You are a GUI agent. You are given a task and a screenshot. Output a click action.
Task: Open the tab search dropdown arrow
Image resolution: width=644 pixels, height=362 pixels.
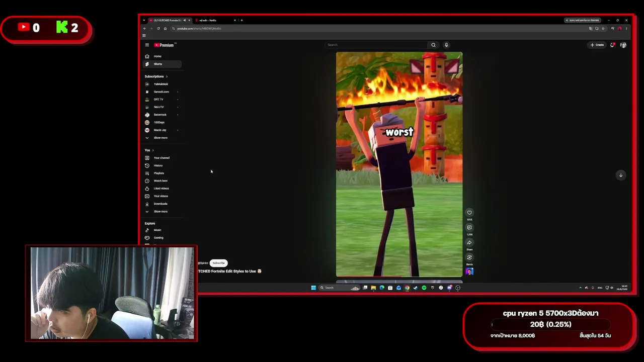(144, 20)
